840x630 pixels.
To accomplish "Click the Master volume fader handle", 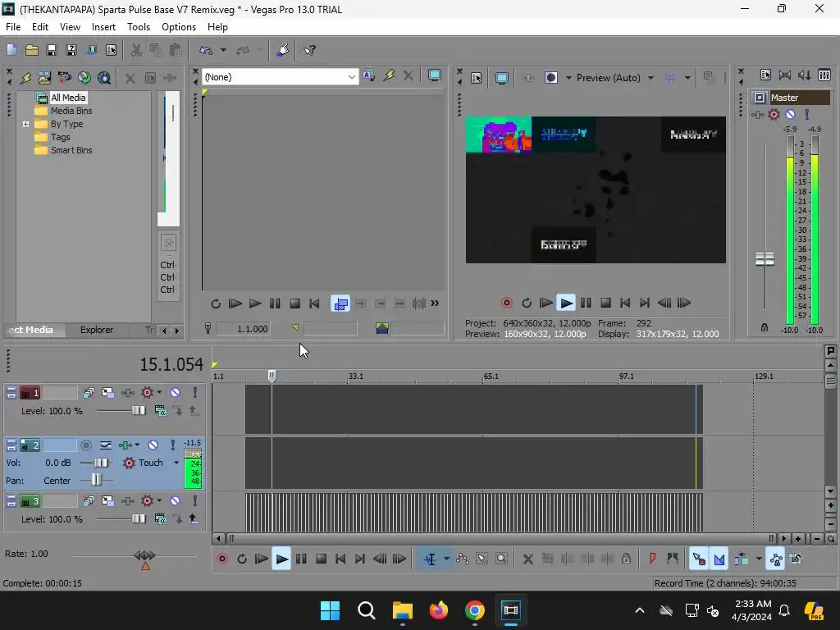I will coord(765,259).
